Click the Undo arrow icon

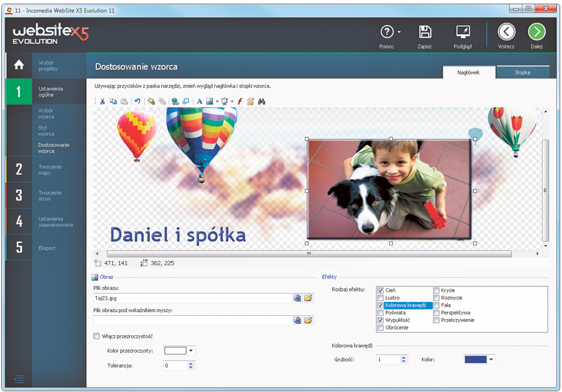pos(137,101)
